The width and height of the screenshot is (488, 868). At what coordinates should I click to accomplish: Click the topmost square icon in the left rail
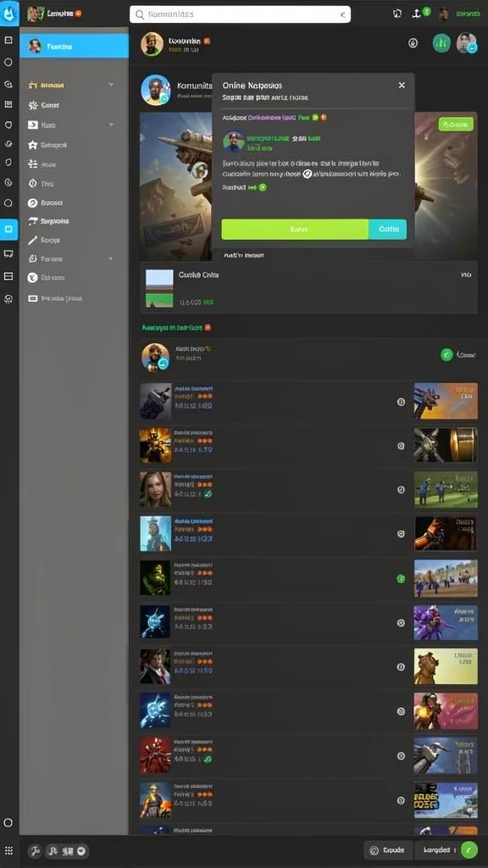click(x=8, y=41)
